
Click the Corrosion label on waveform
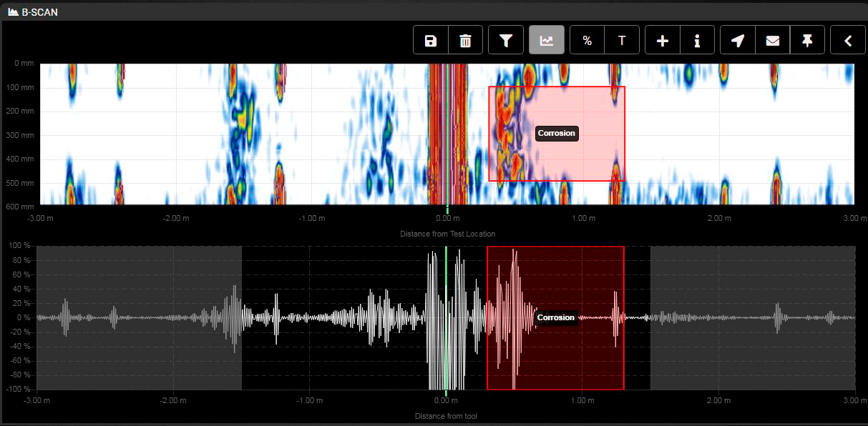(556, 317)
